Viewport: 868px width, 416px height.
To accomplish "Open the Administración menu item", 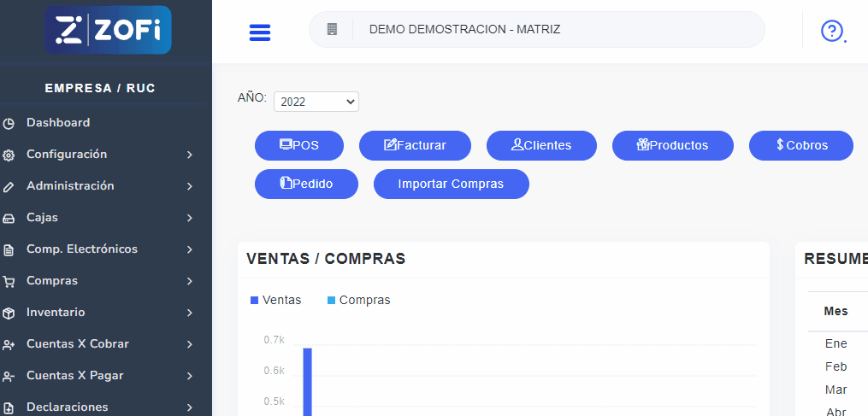I will pos(70,186).
